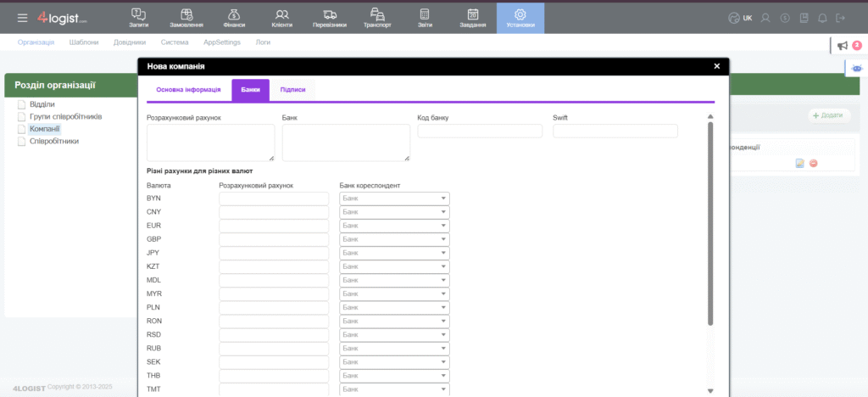868x397 pixels.
Task: Open the megaphone announcements panel
Action: click(x=842, y=46)
